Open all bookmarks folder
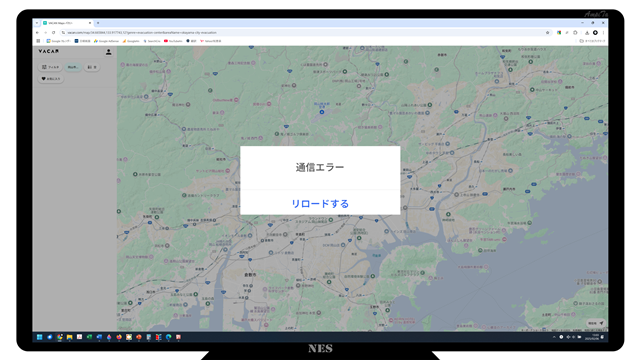The width and height of the screenshot is (640, 360). click(x=592, y=41)
